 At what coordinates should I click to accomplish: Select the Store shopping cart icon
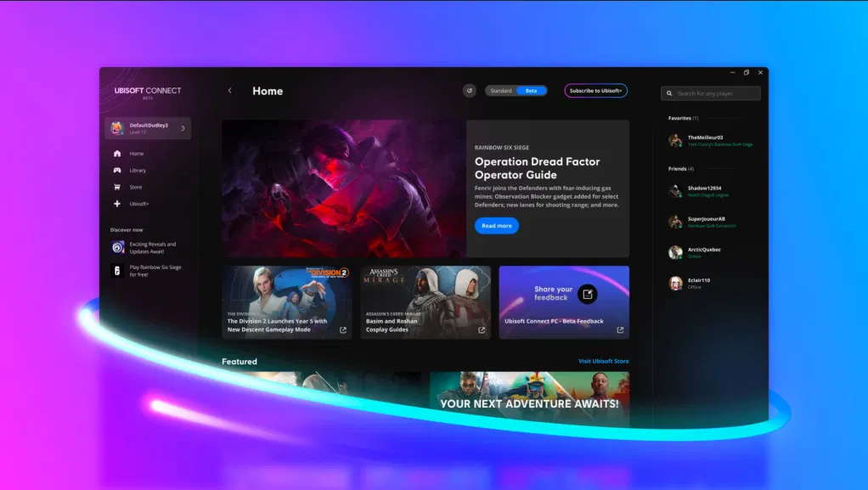[116, 187]
